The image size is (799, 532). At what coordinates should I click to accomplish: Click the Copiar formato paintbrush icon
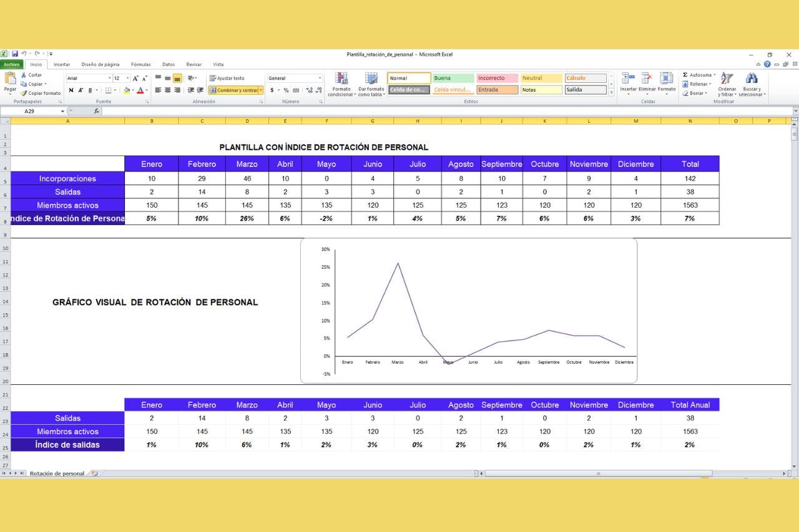coord(24,94)
